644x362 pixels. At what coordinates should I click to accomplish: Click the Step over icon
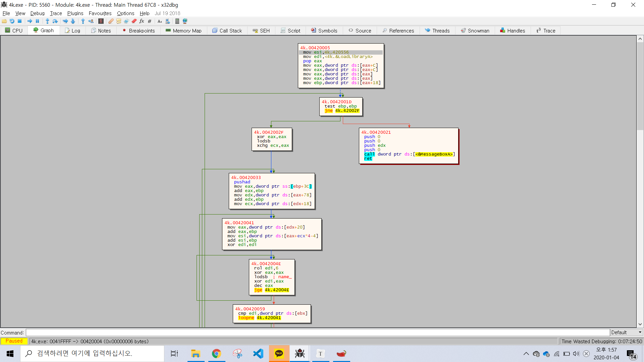point(55,21)
